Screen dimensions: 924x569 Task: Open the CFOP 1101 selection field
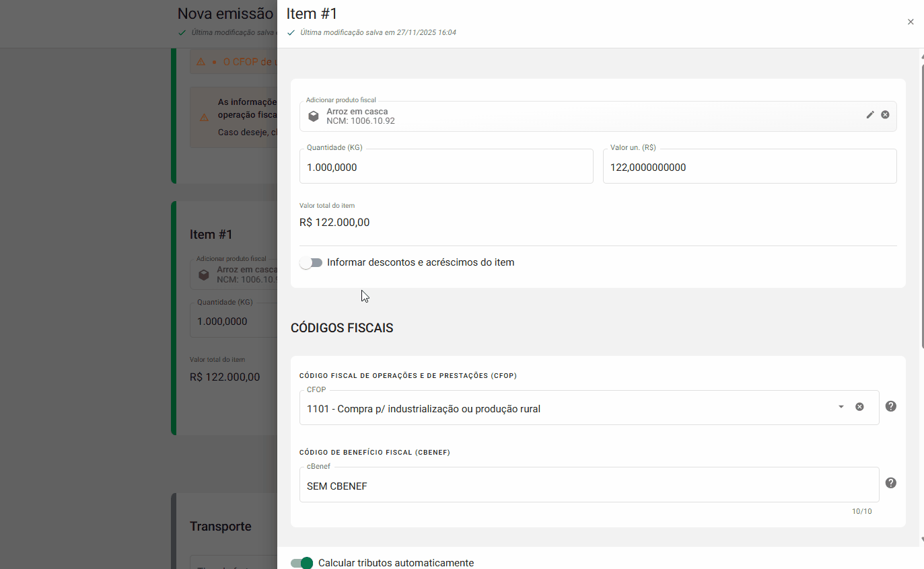[x=565, y=408]
